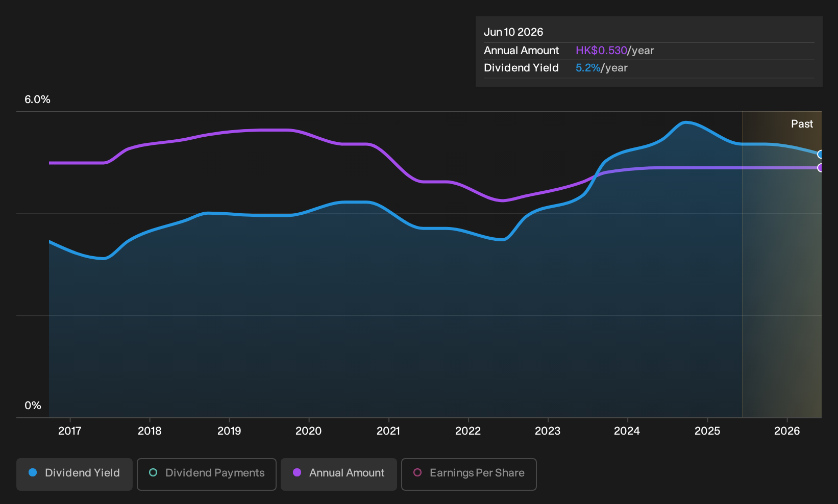Viewport: 838px width, 504px height.
Task: Toggle the Dividend Yield series
Action: [75, 474]
